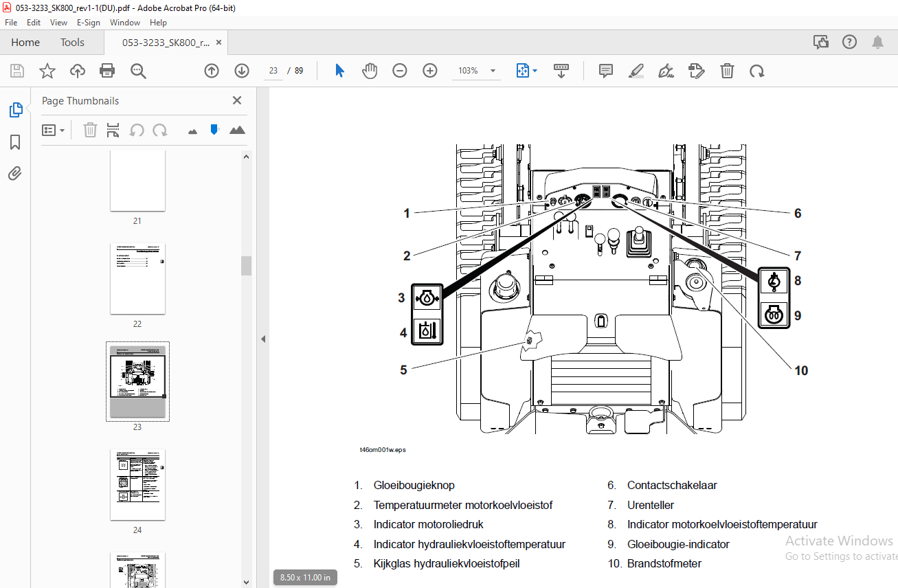The height and width of the screenshot is (588, 898).
Task: Select the arrow selection tool
Action: tap(339, 71)
